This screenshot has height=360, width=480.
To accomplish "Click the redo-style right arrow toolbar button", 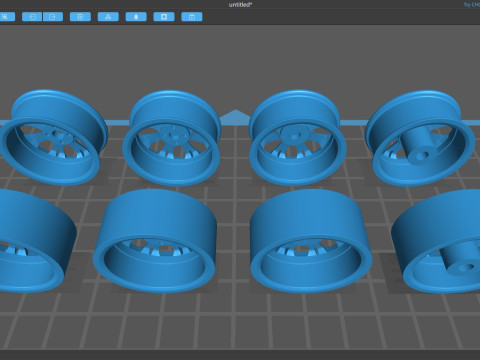I will click(x=53, y=17).
